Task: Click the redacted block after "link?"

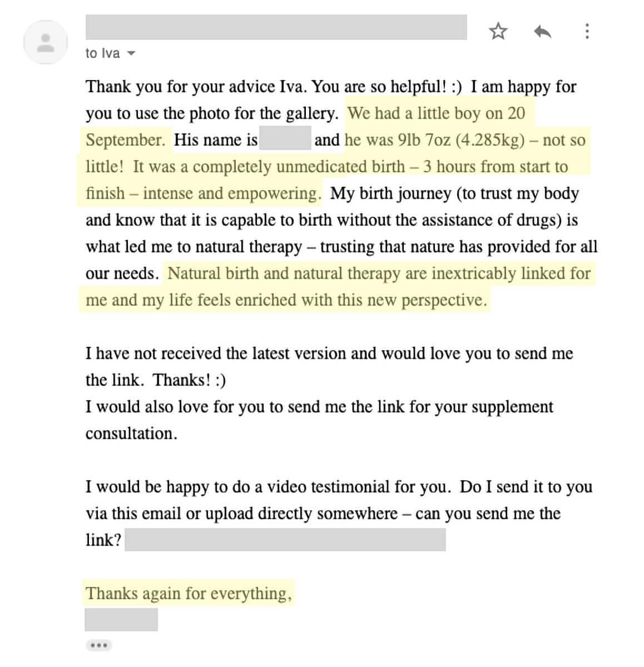Action: click(x=285, y=540)
